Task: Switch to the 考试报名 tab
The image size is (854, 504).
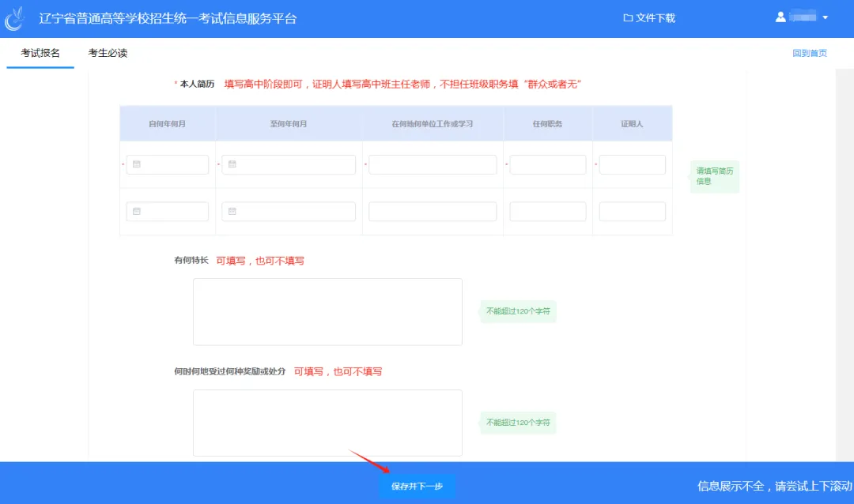Action: tap(40, 53)
